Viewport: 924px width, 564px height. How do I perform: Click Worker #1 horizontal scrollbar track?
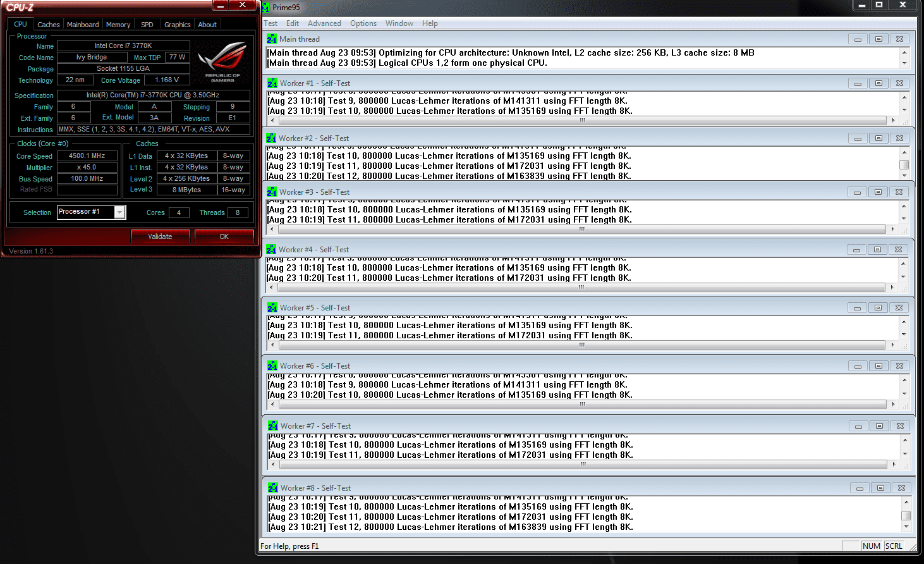point(582,120)
